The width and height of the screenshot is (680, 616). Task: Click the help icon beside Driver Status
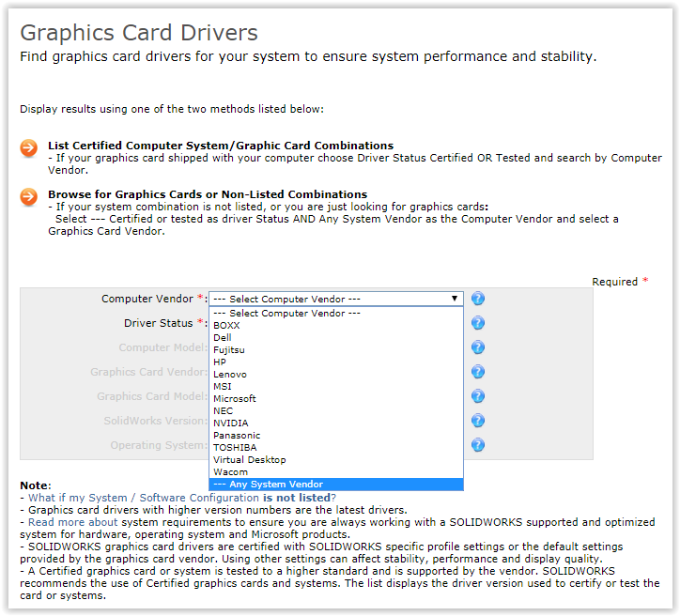pos(478,322)
